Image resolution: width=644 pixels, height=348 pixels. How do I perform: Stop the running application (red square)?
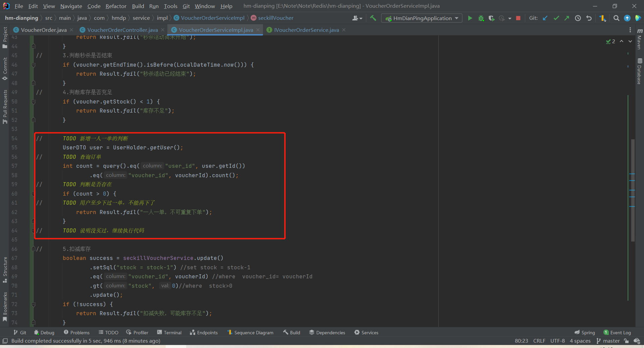pos(518,18)
